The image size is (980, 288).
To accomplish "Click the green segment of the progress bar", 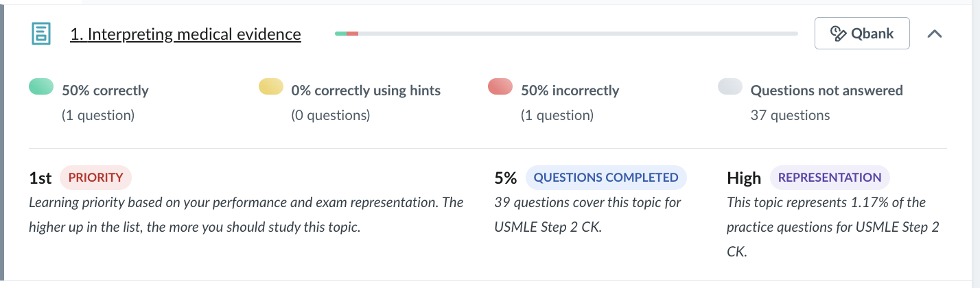I will click(340, 34).
